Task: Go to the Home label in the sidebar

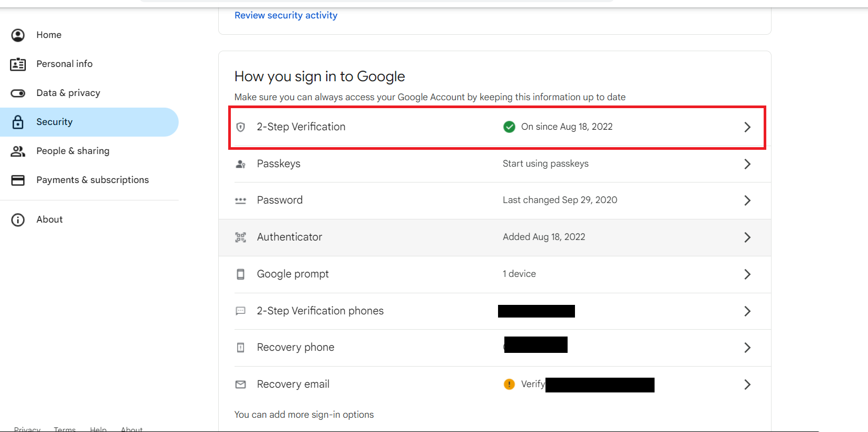Action: click(49, 35)
